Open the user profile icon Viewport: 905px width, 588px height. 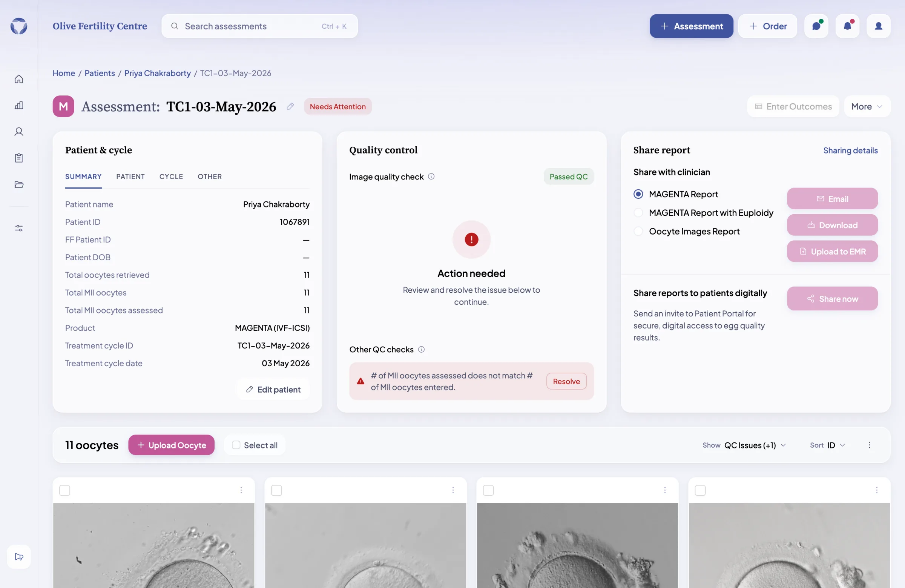(x=878, y=26)
